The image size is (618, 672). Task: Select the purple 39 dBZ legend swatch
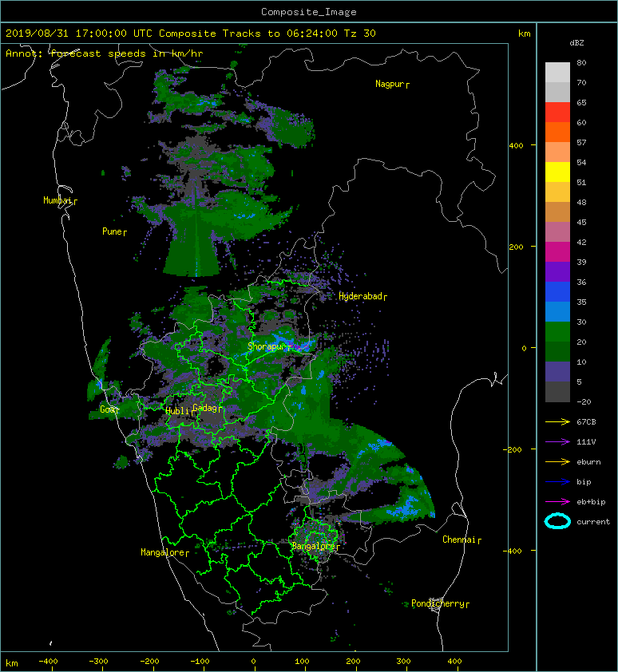tap(557, 271)
